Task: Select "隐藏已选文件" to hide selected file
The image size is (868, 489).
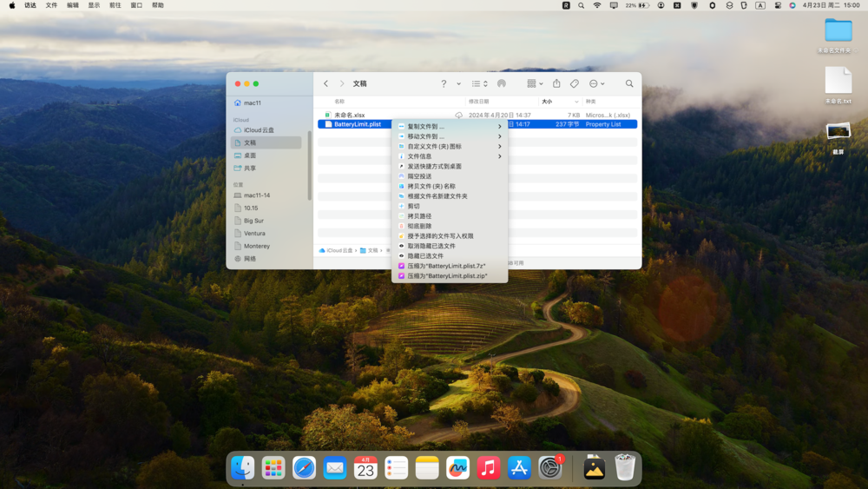Action: tap(425, 256)
